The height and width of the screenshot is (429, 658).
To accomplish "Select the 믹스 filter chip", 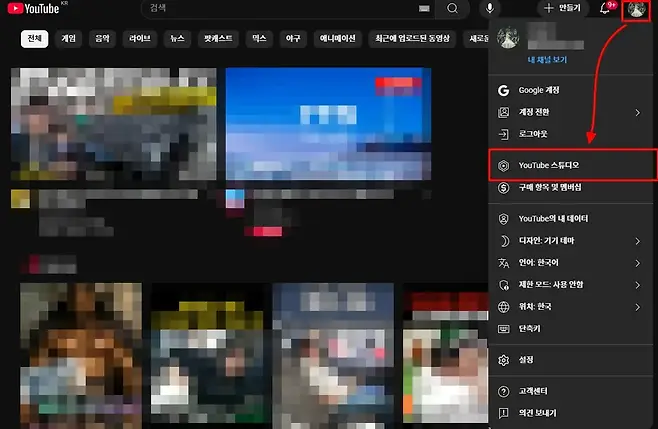I will (x=259, y=39).
